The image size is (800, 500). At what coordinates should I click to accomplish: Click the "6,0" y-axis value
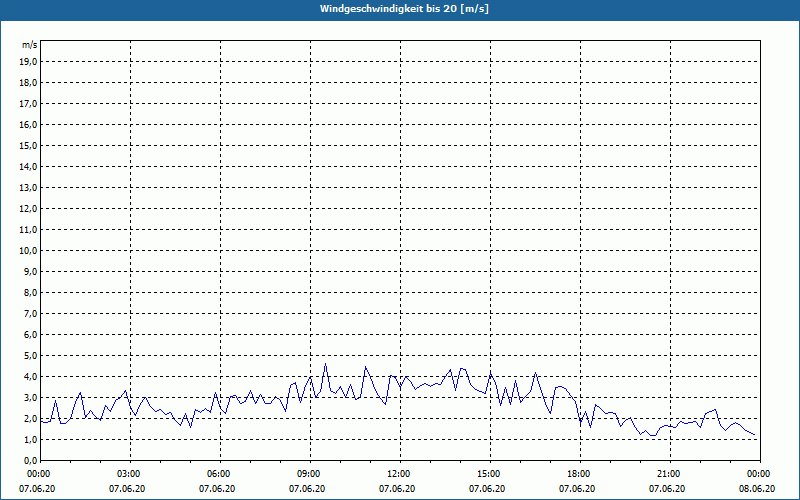[x=30, y=334]
